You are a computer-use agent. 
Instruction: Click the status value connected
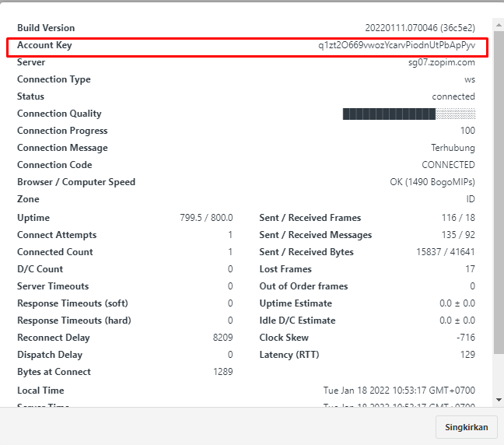(453, 96)
